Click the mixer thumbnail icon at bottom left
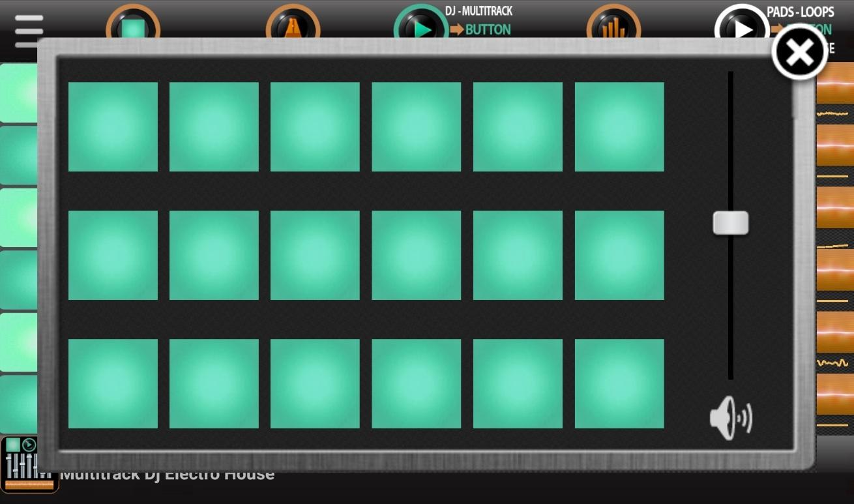854x504 pixels. tap(29, 464)
